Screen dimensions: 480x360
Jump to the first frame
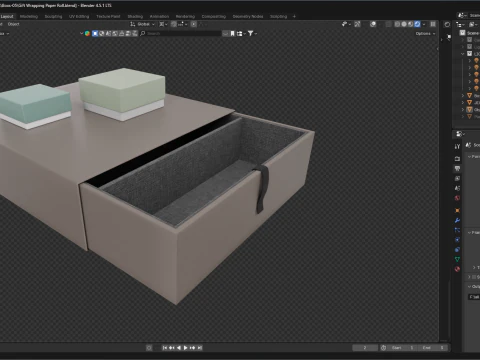pyautogui.click(x=165, y=348)
